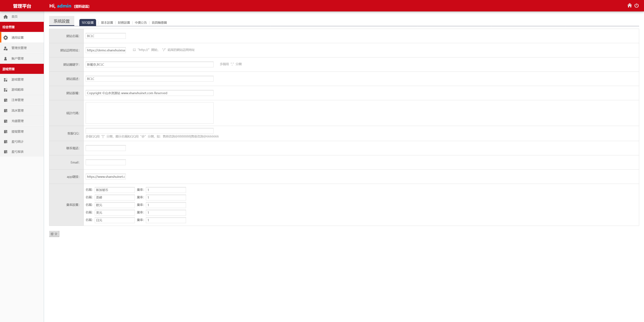
Task: Click the admin username link
Action: click(x=64, y=6)
